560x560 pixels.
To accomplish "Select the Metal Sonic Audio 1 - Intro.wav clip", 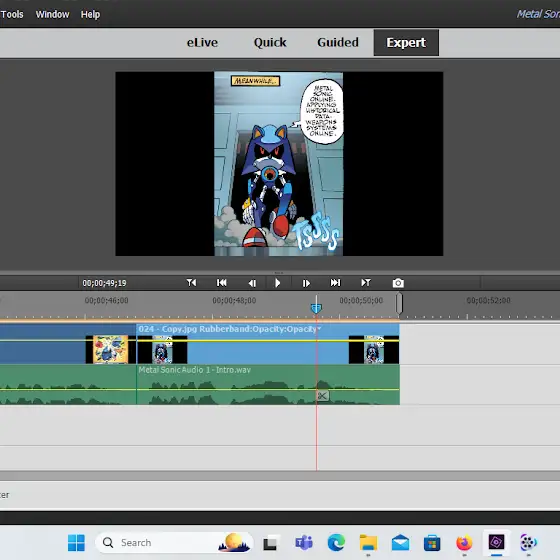I will (268, 385).
